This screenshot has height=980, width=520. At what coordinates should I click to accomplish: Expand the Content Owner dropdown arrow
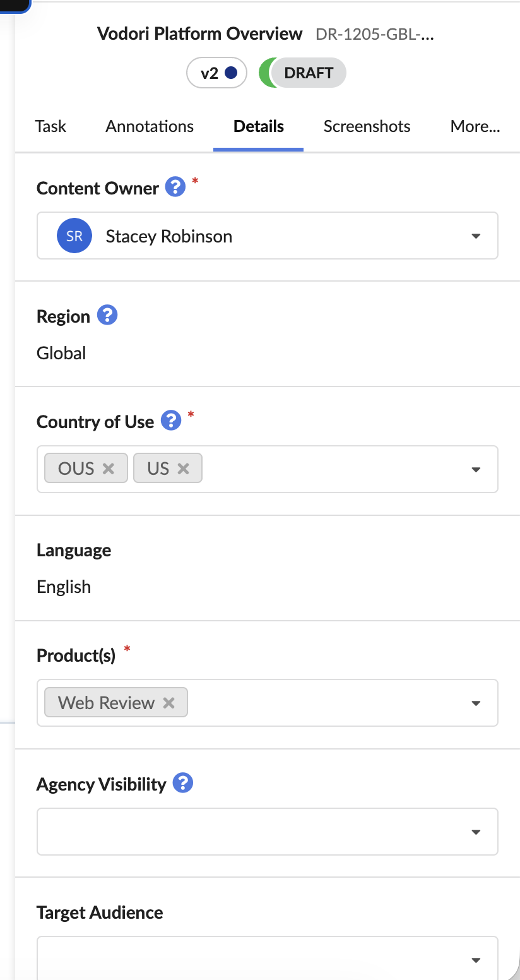(476, 237)
